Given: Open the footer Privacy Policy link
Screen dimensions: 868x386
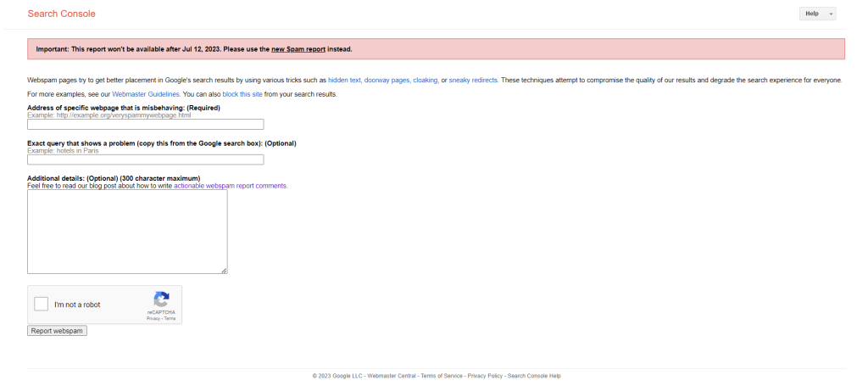Looking at the screenshot, I should click(485, 376).
